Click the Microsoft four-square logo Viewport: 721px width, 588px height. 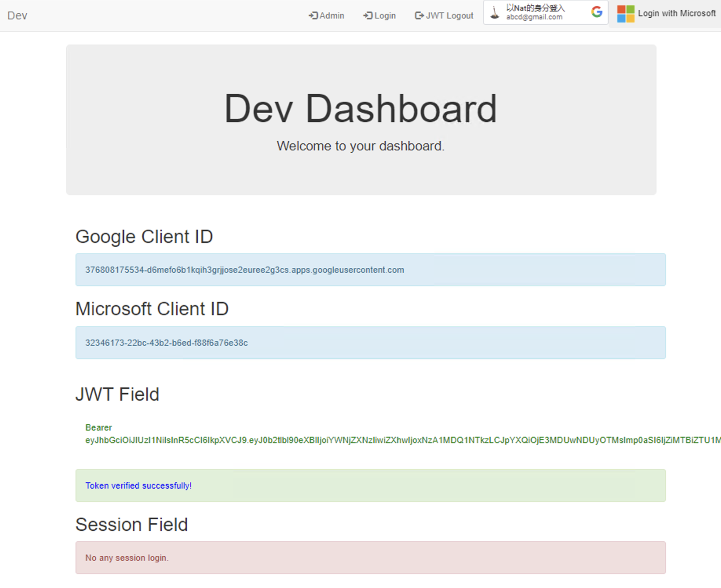point(626,14)
